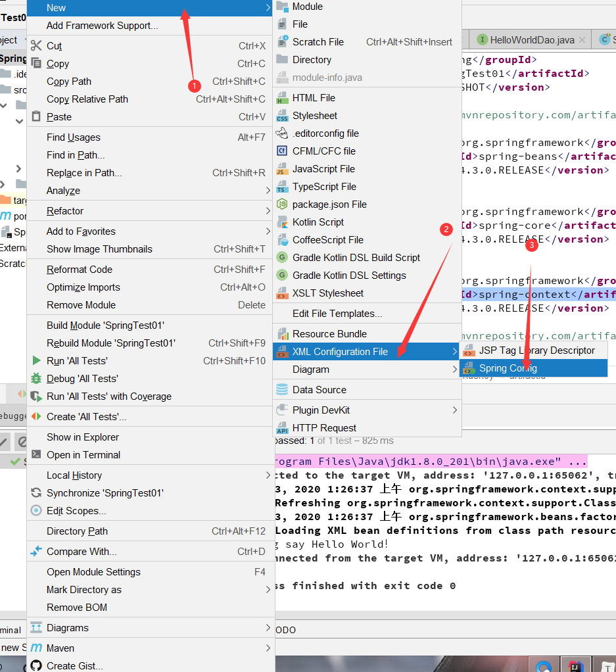Click the Stylesheet CSS icon
The image size is (616, 672).
[282, 116]
